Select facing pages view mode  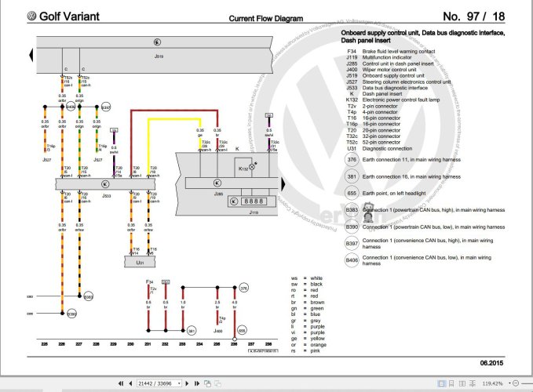[x=462, y=383]
